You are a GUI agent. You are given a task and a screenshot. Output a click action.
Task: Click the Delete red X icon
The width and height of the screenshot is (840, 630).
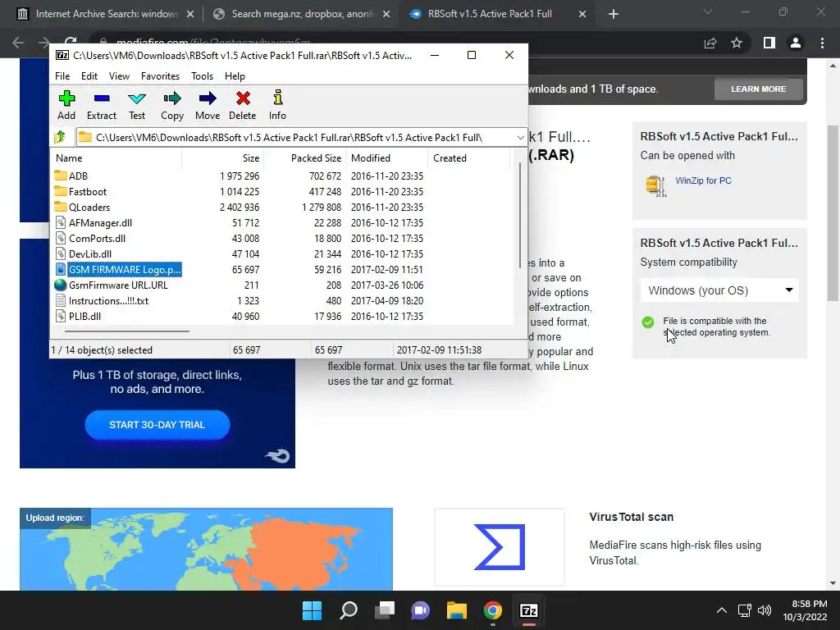pos(243,98)
